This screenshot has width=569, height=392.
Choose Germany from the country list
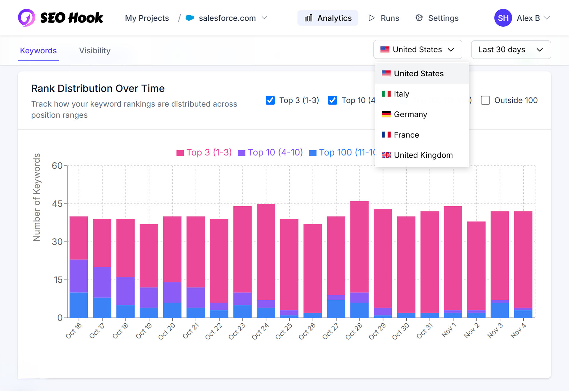click(x=410, y=114)
